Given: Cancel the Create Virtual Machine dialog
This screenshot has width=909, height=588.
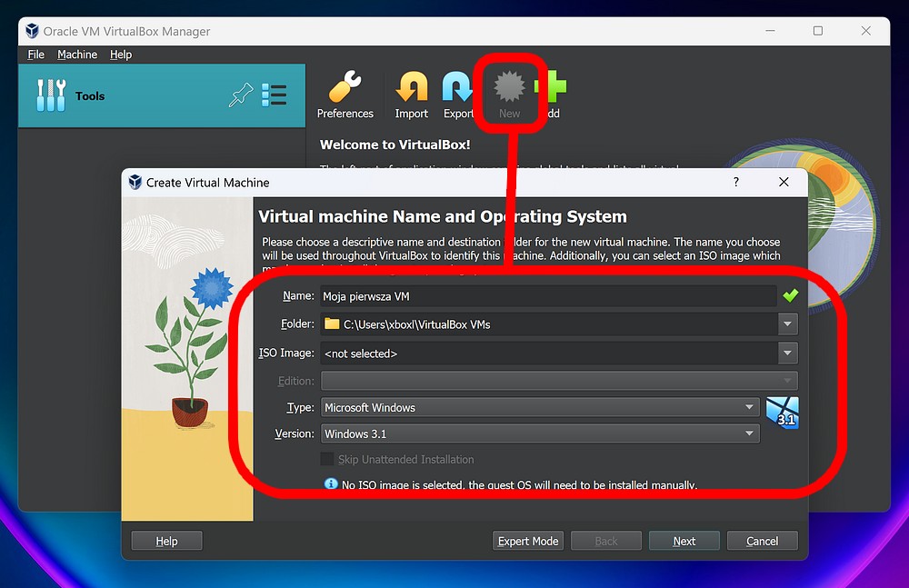Looking at the screenshot, I should click(x=763, y=541).
